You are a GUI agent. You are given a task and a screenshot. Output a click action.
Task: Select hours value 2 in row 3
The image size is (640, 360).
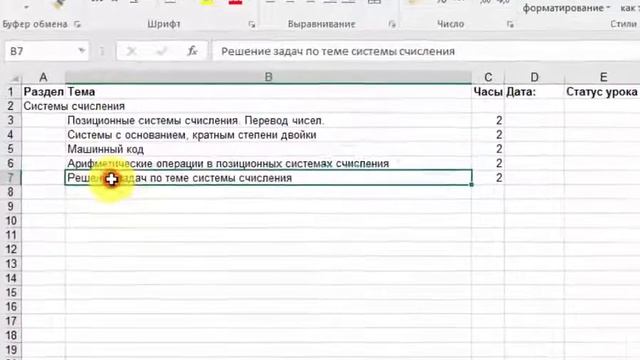coord(488,120)
